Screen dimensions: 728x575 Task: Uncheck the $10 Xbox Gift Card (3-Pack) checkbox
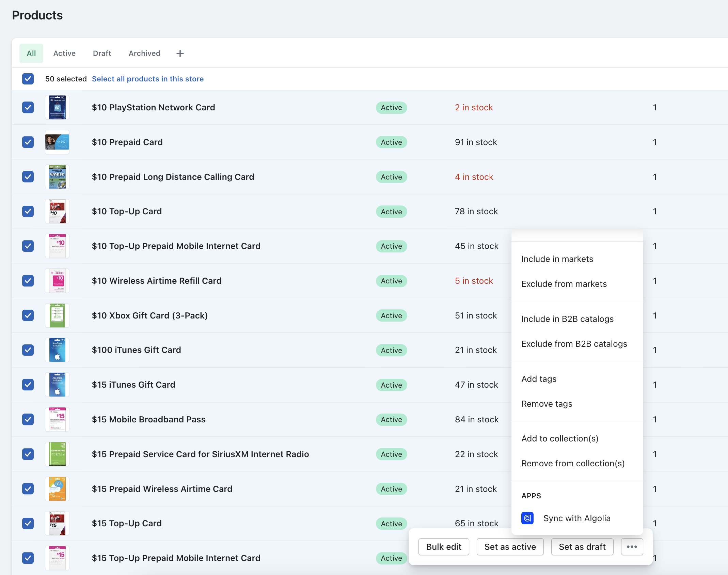click(x=28, y=315)
